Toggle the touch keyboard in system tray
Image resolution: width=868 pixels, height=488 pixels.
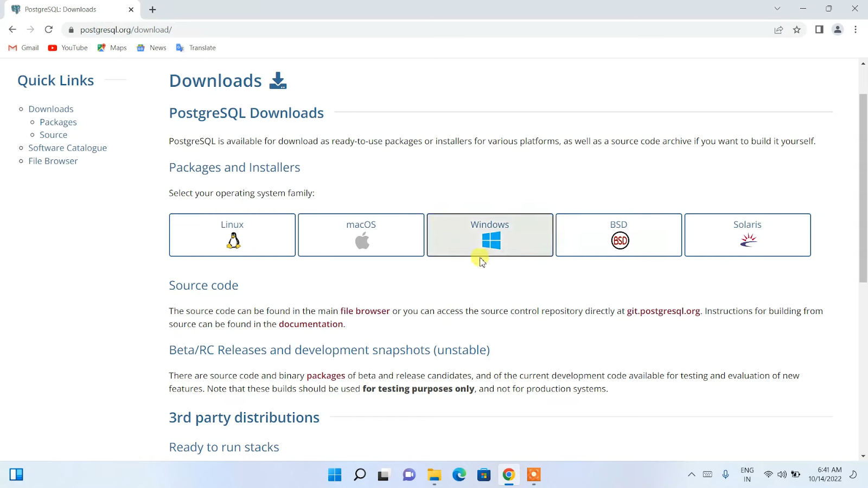[707, 474]
